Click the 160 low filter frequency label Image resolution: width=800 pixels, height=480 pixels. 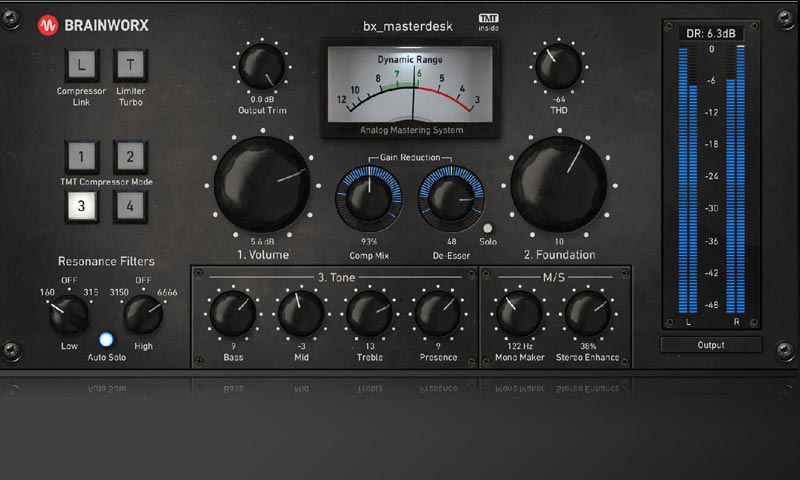click(47, 292)
